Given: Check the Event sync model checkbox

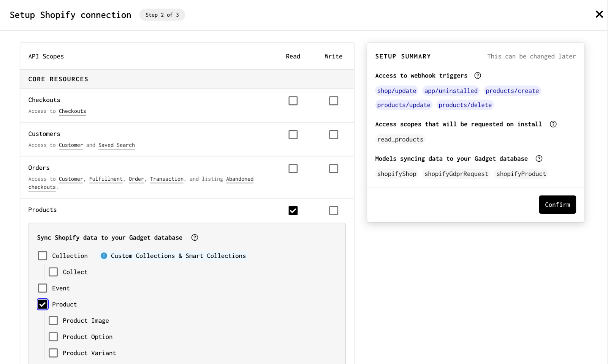Looking at the screenshot, I should [x=43, y=288].
